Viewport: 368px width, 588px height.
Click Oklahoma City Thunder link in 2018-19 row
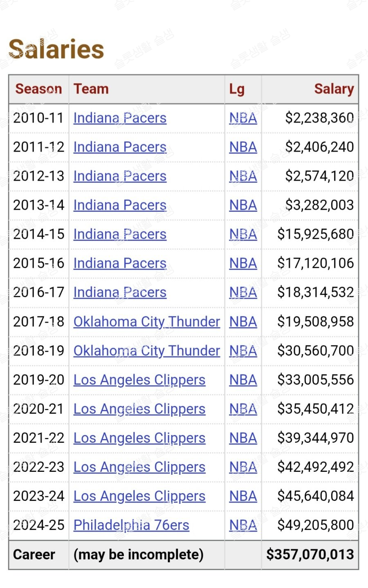point(146,351)
